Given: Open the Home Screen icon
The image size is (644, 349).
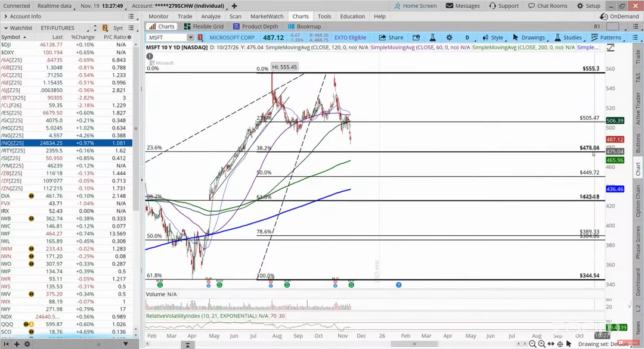Looking at the screenshot, I should [x=415, y=6].
